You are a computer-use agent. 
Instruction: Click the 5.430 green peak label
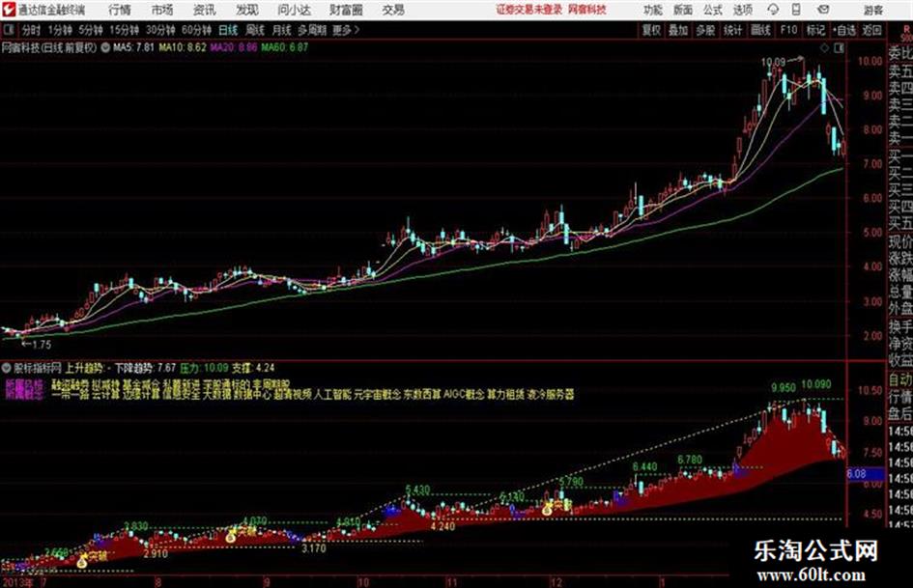coord(418,490)
